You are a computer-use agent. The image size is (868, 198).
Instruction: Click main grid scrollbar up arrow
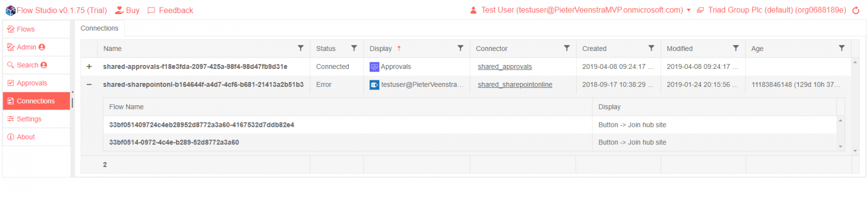tap(855, 62)
